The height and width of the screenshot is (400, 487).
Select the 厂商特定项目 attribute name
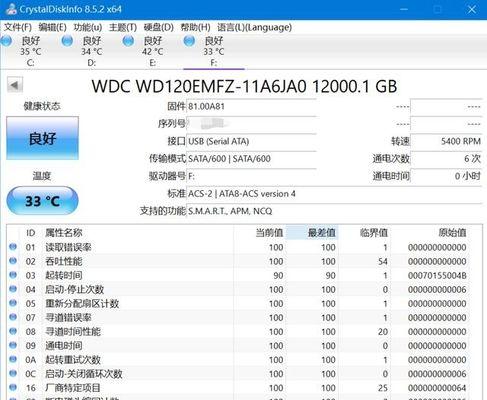73,388
